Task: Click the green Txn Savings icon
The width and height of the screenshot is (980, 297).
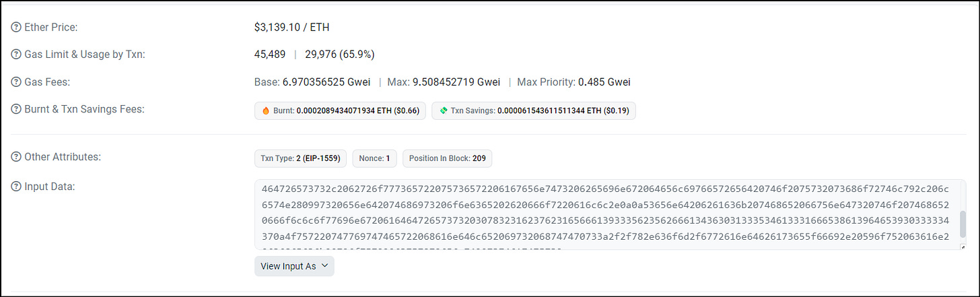Action: click(x=444, y=110)
